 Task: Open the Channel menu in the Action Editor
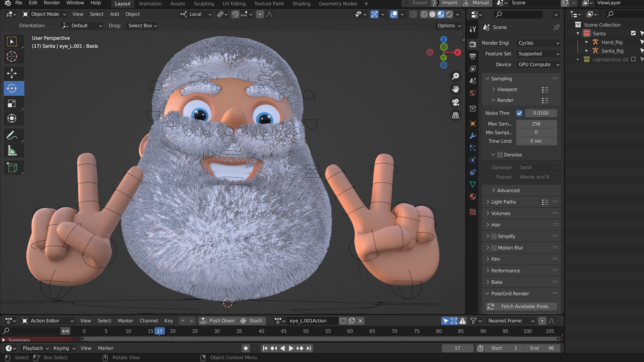(x=149, y=321)
